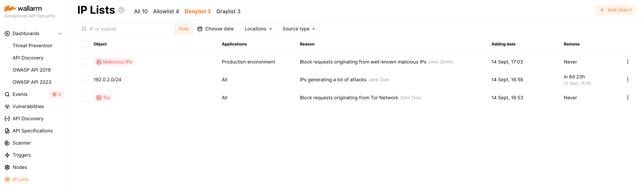Tick the checkbox for Malicious IPs row
This screenshot has height=186, width=644.
84,62
